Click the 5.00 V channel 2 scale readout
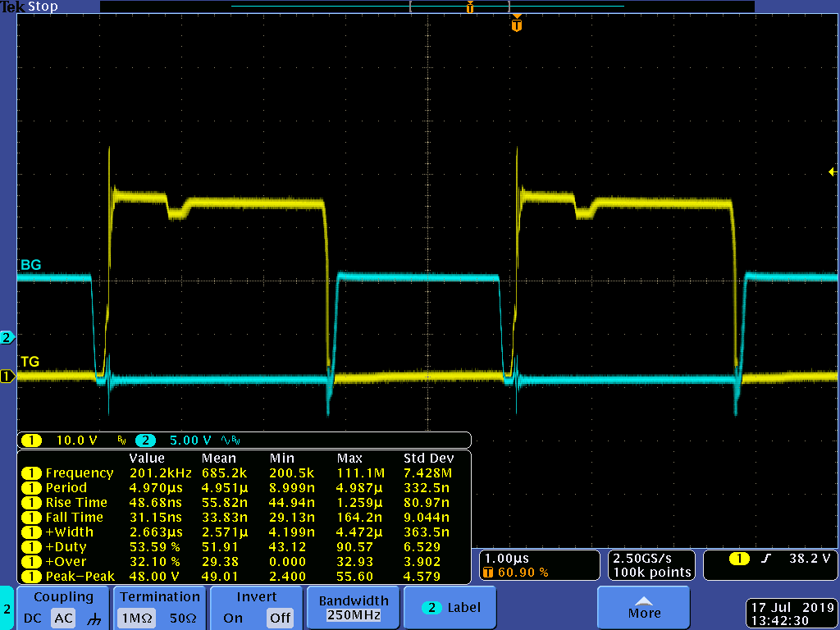Image resolution: width=840 pixels, height=630 pixels. click(190, 441)
